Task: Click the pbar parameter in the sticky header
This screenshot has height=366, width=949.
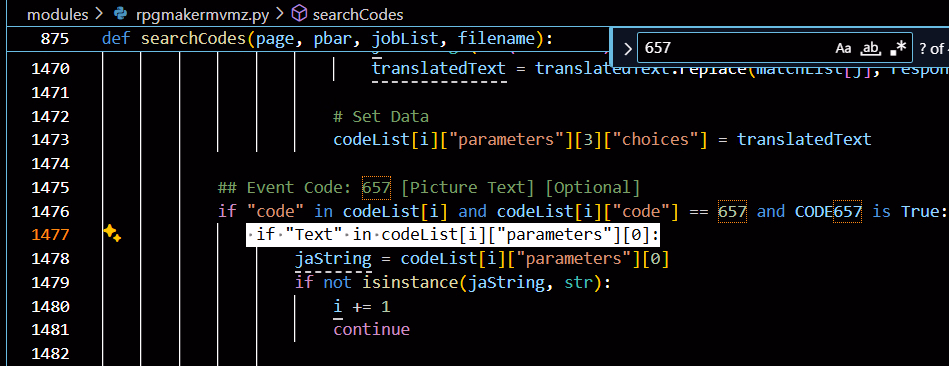Action: [333, 39]
